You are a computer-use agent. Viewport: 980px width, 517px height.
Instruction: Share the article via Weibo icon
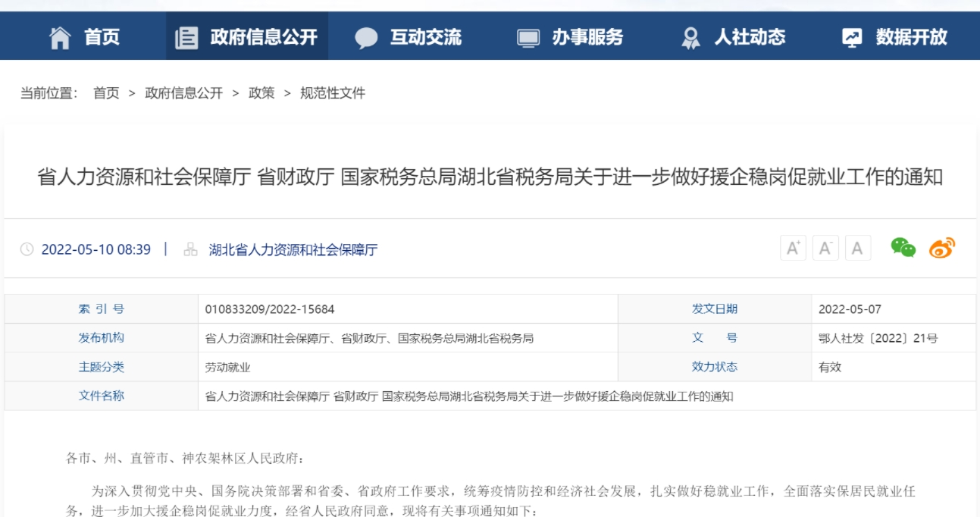(x=942, y=248)
